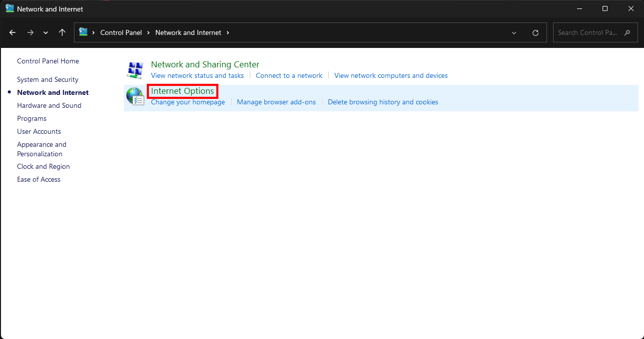Image resolution: width=644 pixels, height=339 pixels.
Task: Refresh the Control Panel view
Action: pyautogui.click(x=536, y=33)
